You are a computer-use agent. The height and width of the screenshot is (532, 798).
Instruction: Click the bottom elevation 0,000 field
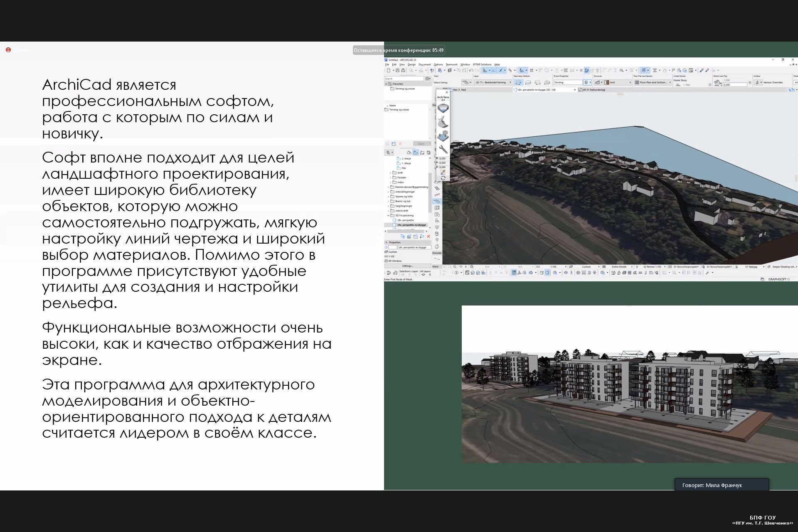(735, 85)
